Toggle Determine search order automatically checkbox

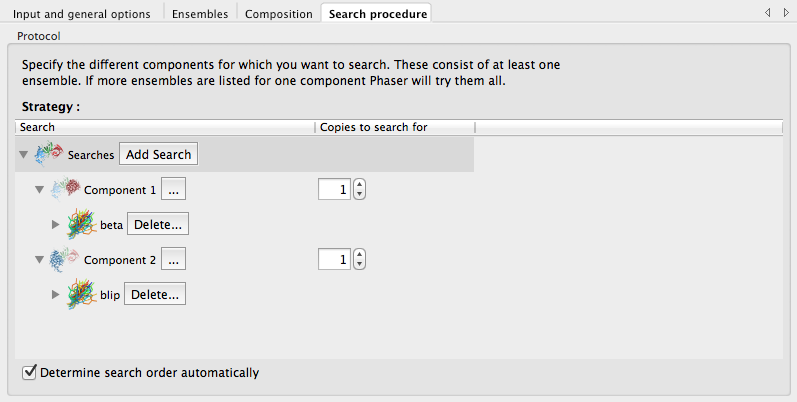coord(29,373)
